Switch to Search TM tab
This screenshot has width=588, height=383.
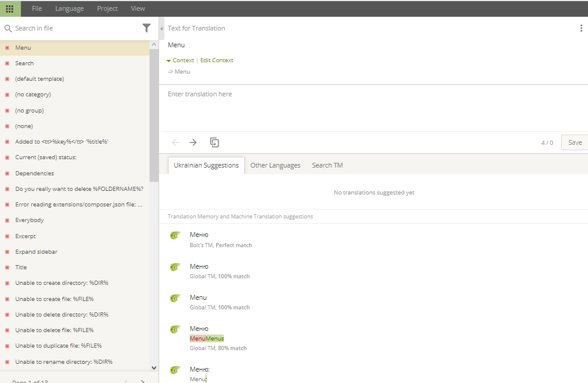[x=327, y=165]
